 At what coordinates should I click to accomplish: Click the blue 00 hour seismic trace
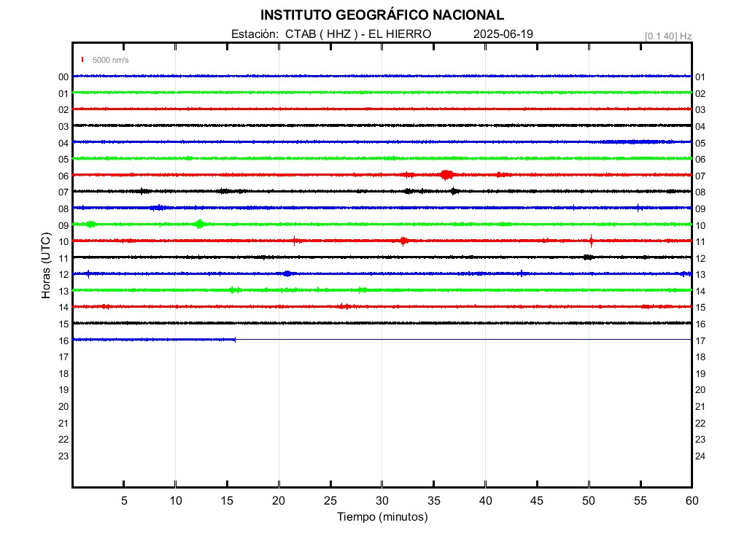(x=382, y=76)
